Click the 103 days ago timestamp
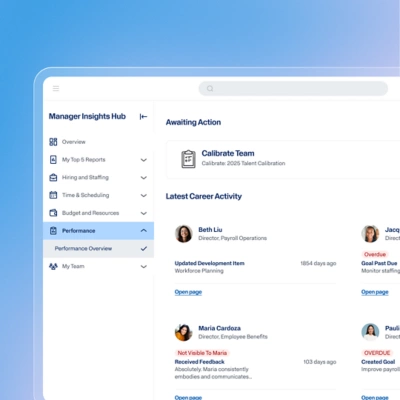This screenshot has width=400, height=400. tap(320, 362)
